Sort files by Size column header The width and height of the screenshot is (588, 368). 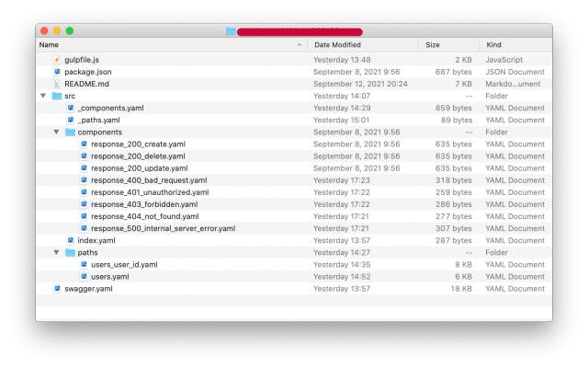[433, 44]
